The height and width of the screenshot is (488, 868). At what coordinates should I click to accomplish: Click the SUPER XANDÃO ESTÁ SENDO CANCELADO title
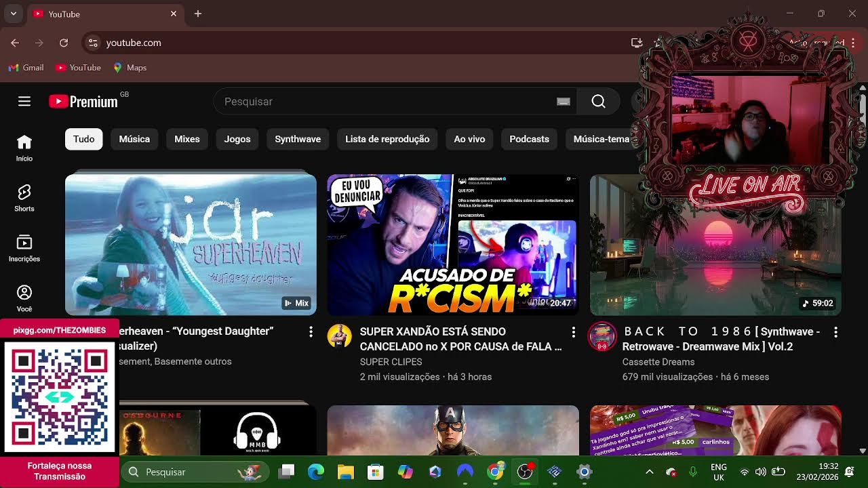460,339
